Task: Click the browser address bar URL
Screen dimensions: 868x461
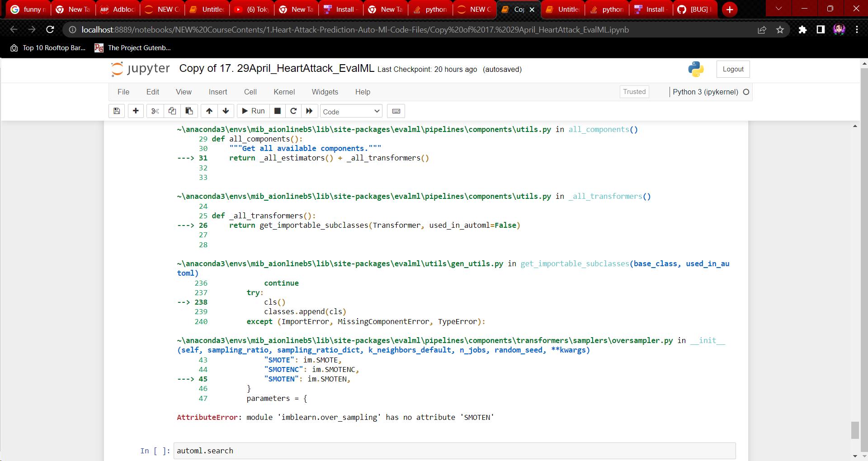Action: (x=355, y=30)
